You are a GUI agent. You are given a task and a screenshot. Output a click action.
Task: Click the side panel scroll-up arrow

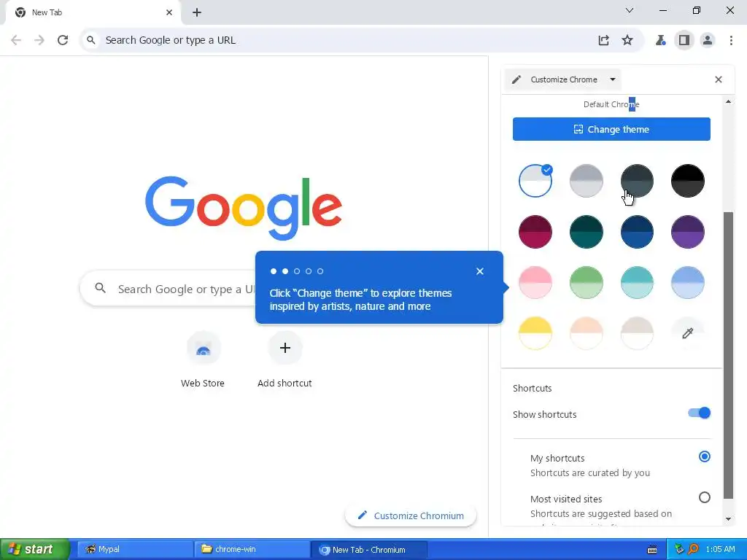click(728, 101)
